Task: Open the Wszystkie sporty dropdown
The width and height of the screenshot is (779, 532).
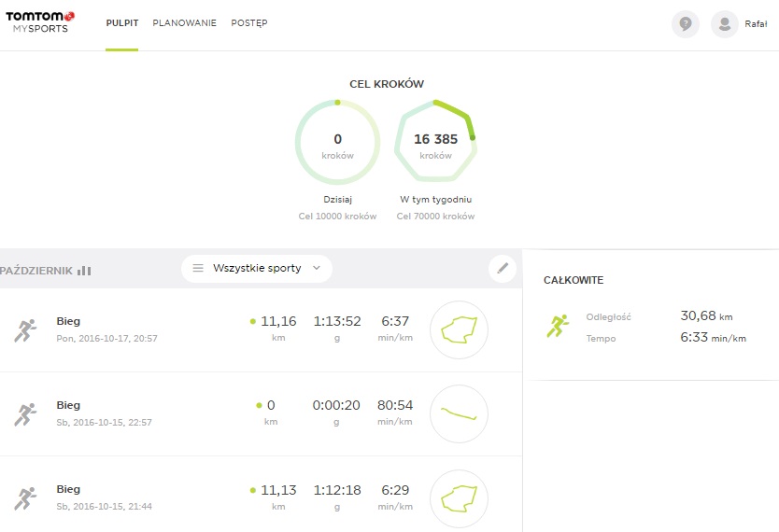Action: click(256, 268)
